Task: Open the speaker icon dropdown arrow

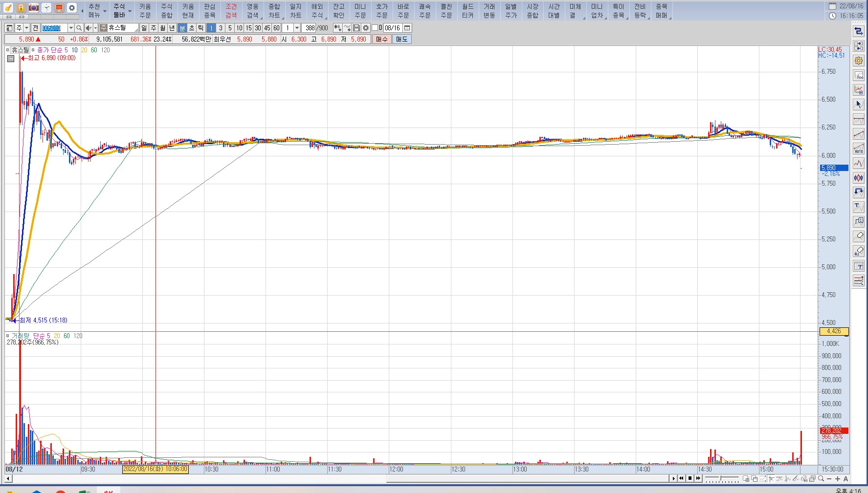Action: 95,28
